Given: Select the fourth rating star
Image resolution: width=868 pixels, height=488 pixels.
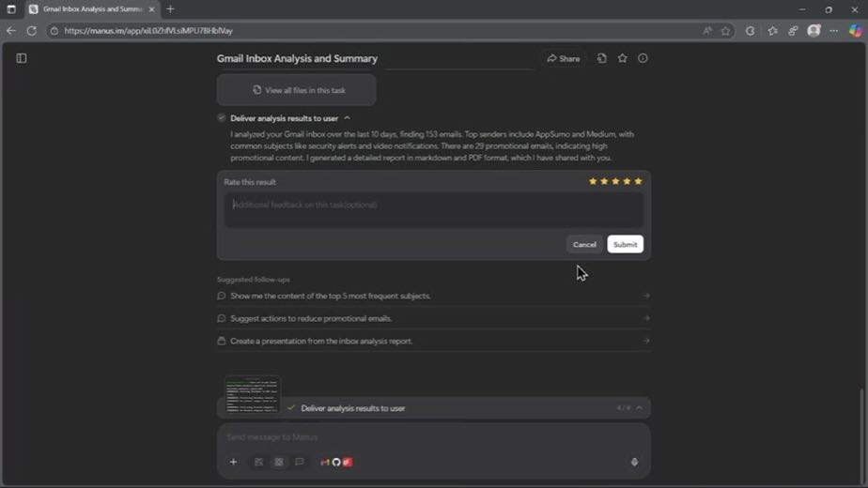Looking at the screenshot, I should (627, 181).
